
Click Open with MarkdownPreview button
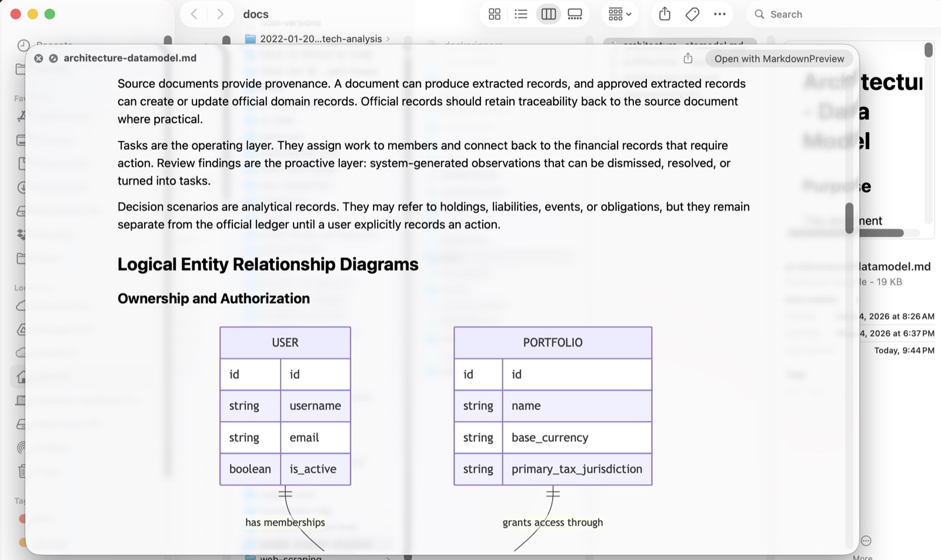tap(779, 59)
